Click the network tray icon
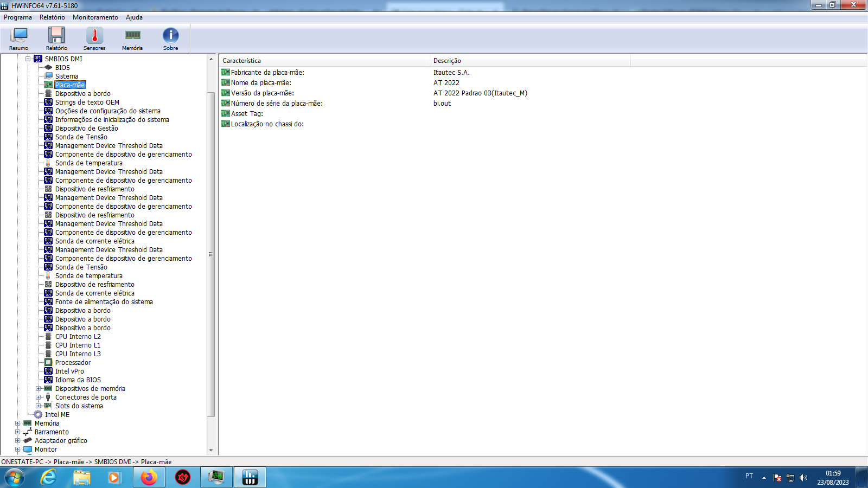This screenshot has height=488, width=868. tap(790, 478)
